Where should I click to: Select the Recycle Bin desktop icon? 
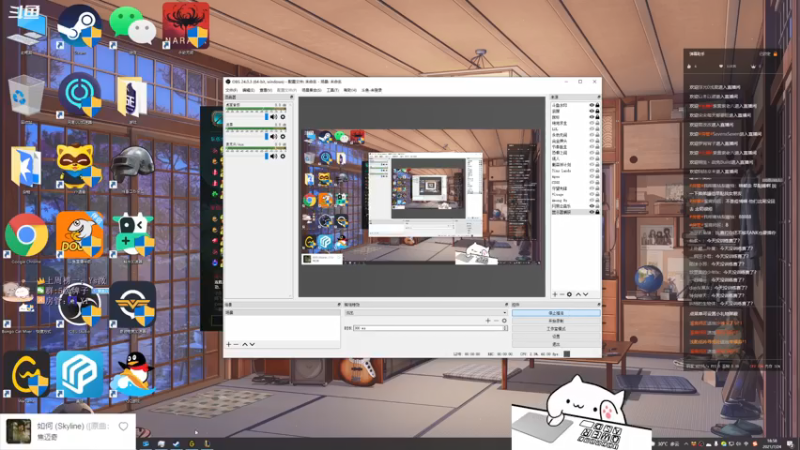tap(26, 96)
